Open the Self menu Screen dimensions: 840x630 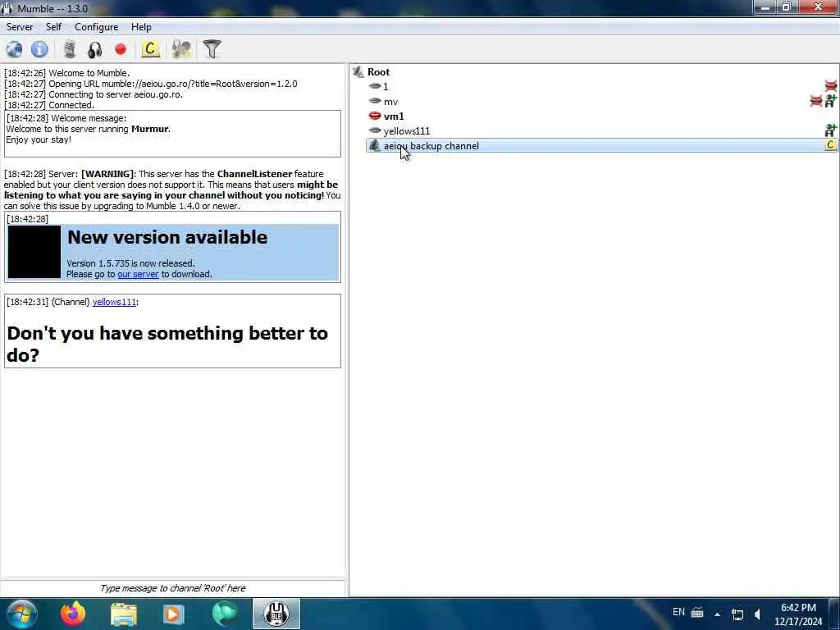pos(53,27)
